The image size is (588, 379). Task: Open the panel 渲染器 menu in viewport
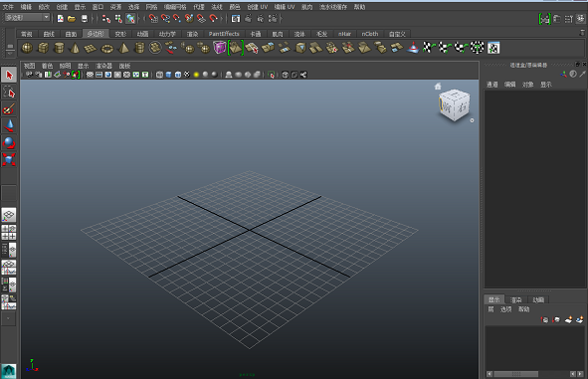pyautogui.click(x=103, y=66)
